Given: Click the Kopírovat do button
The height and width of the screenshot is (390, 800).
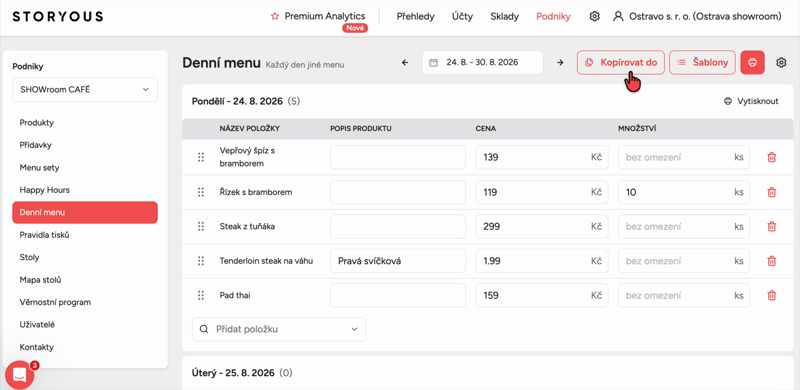Looking at the screenshot, I should point(621,63).
